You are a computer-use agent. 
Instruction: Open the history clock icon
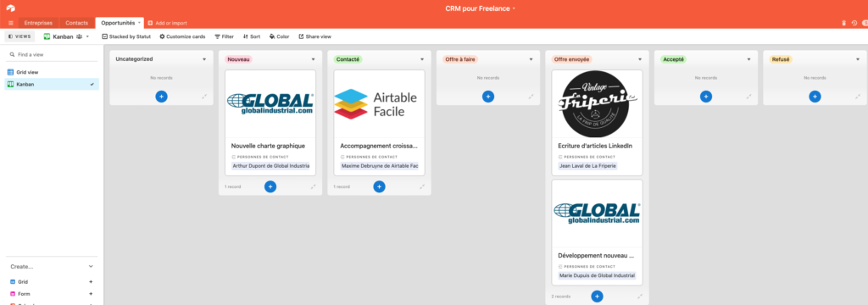[x=854, y=23]
